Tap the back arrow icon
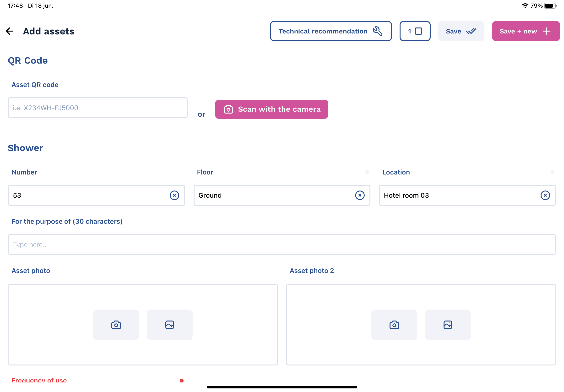The width and height of the screenshot is (564, 392). (10, 31)
